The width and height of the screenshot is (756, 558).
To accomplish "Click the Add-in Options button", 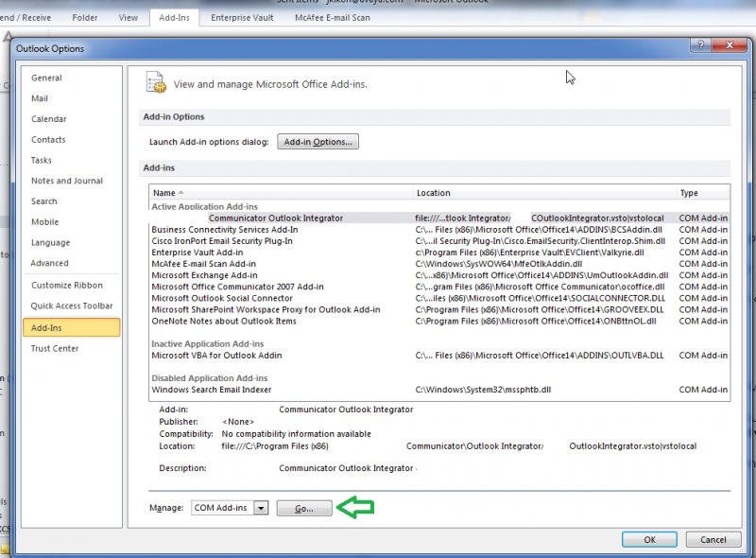I will [x=319, y=141].
